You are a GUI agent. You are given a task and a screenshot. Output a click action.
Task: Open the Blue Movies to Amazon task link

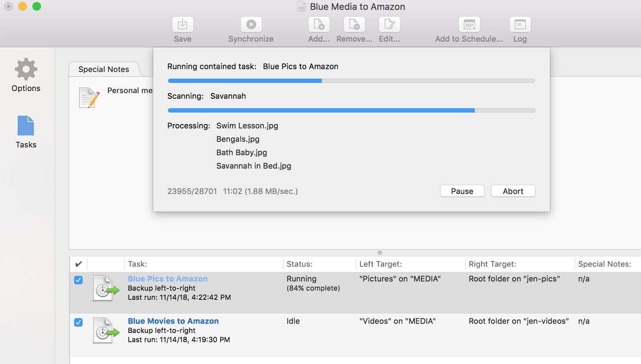173,321
